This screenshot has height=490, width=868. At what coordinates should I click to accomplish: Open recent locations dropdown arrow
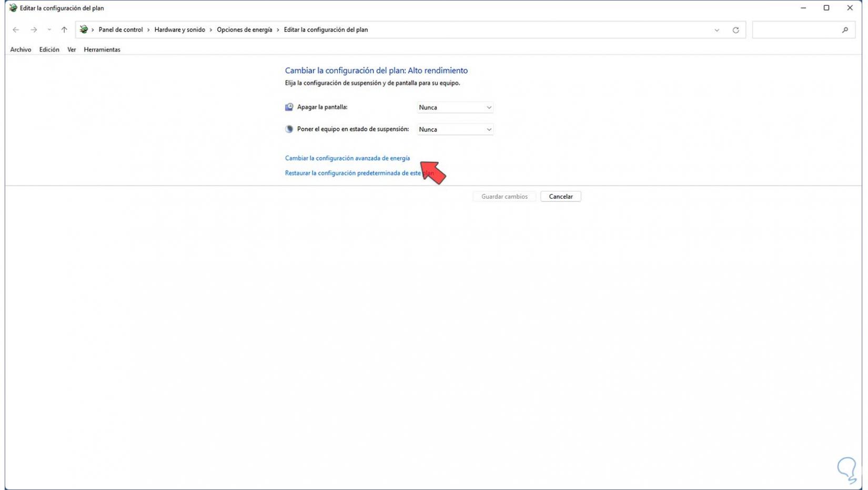(49, 30)
